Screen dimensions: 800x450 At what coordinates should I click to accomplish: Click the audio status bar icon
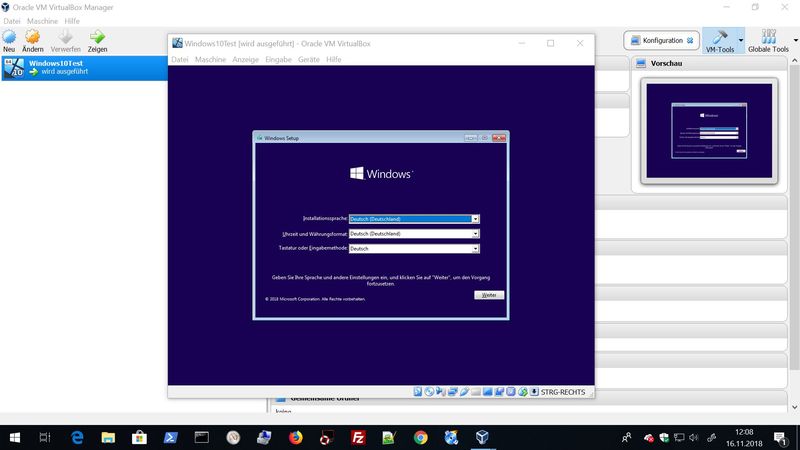point(441,392)
